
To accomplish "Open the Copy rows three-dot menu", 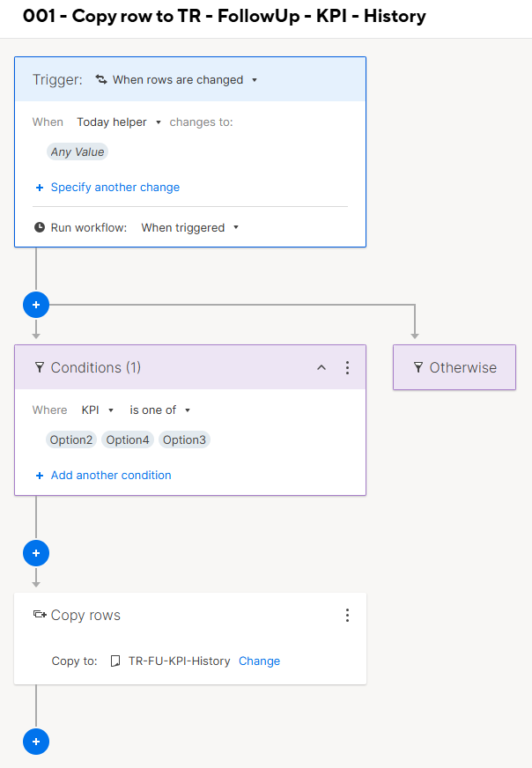I will 347,615.
